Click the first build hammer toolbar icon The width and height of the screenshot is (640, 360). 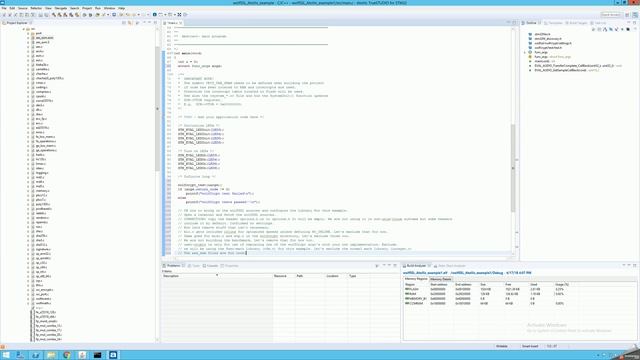click(x=53, y=15)
